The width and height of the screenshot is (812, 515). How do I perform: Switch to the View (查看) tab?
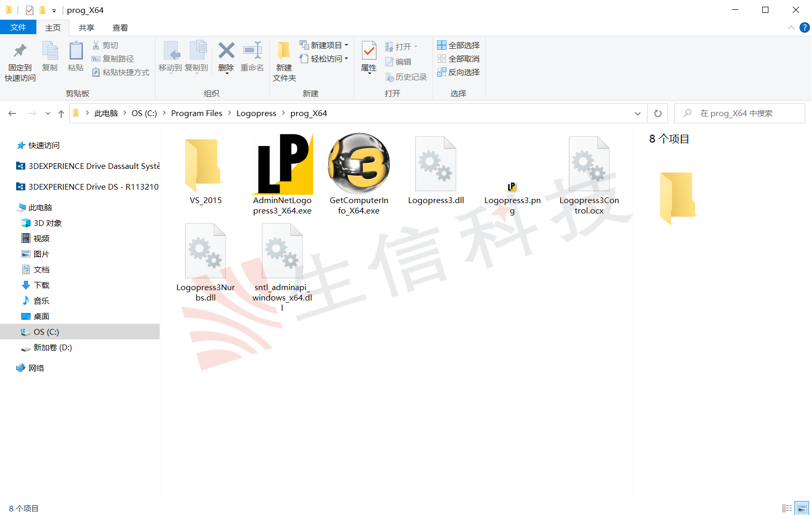pos(120,28)
